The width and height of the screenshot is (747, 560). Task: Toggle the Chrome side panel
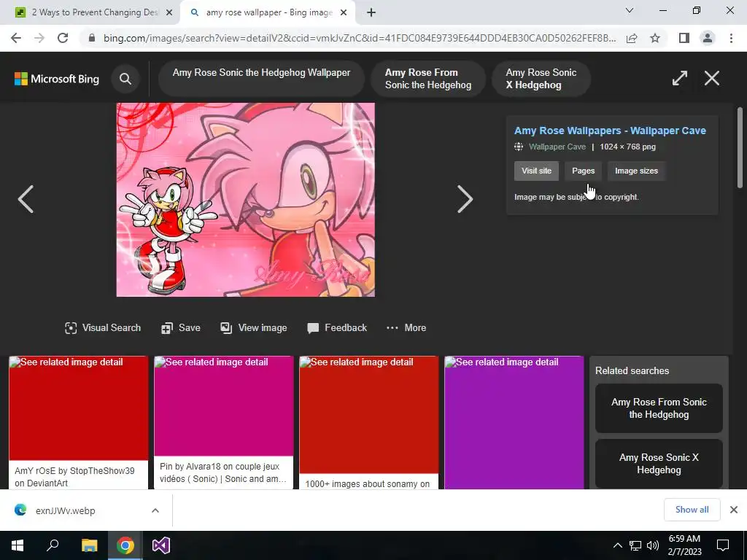pos(684,38)
